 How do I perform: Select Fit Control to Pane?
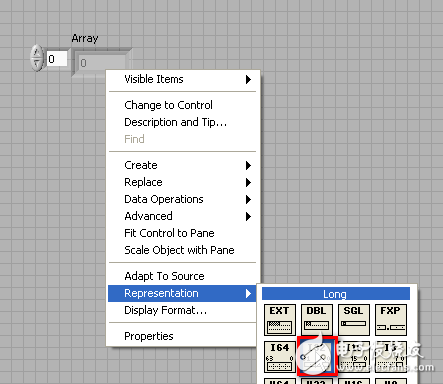coord(169,233)
